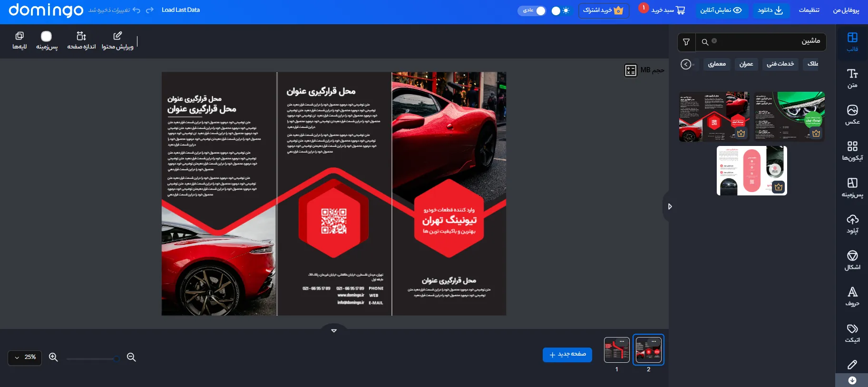Collapse the template panel with side arrow

(x=669, y=206)
